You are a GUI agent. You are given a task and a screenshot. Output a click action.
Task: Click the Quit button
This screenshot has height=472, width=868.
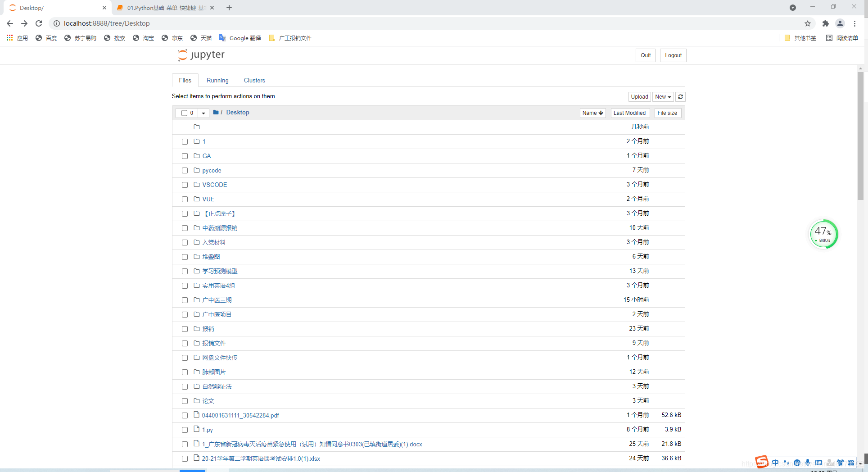click(x=646, y=55)
